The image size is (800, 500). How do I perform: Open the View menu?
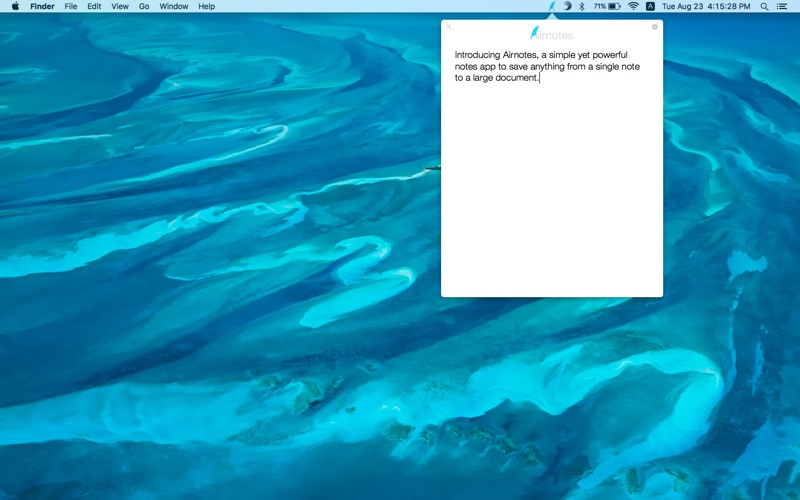[x=120, y=6]
